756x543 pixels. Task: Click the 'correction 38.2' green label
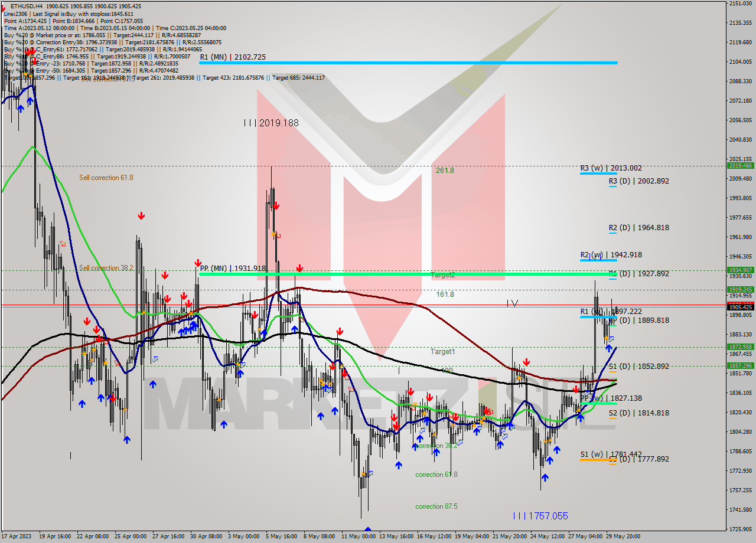pos(436,446)
